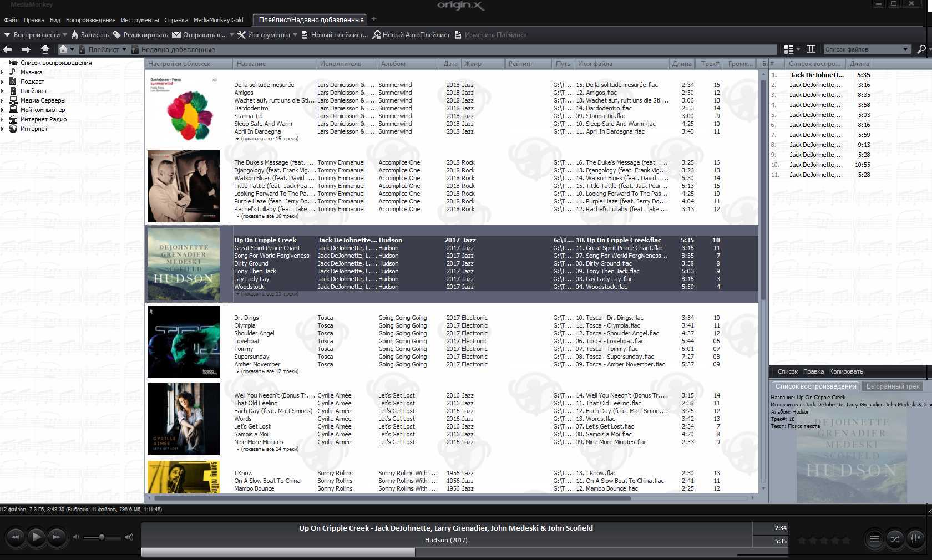Image resolution: width=932 pixels, height=560 pixels.
Task: Open Инструменты toolbar dropdown
Action: coord(267,34)
